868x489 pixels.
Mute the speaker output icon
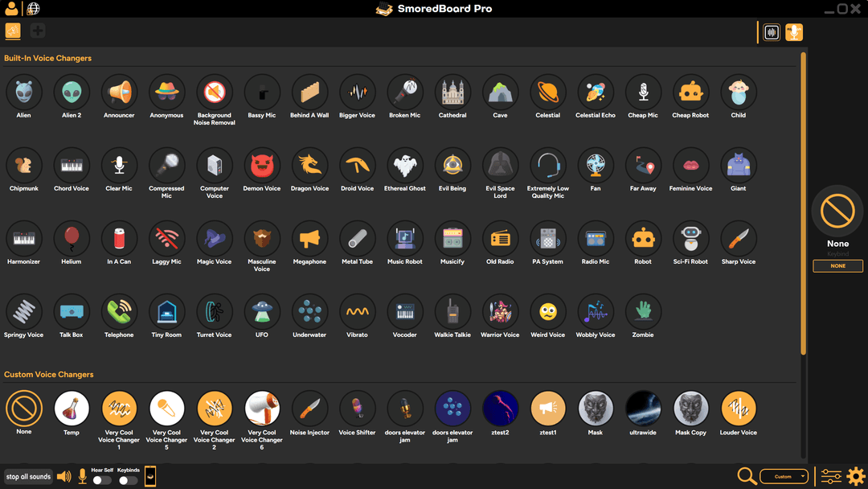(63, 477)
